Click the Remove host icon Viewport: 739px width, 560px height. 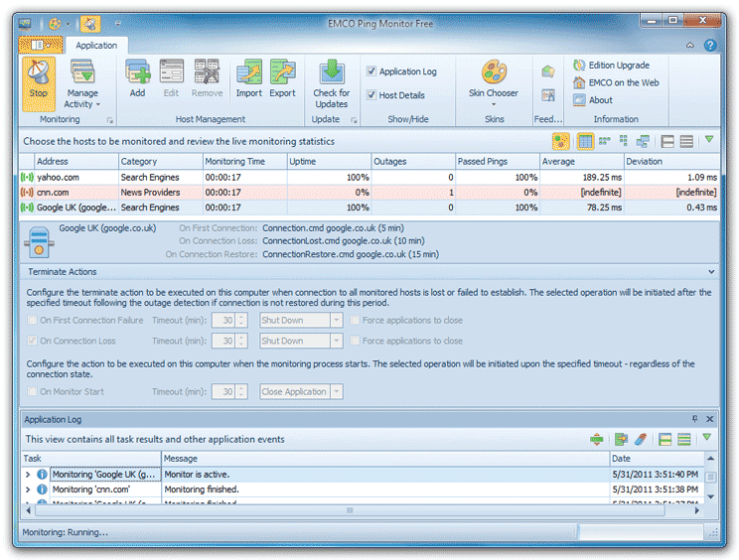click(x=207, y=73)
